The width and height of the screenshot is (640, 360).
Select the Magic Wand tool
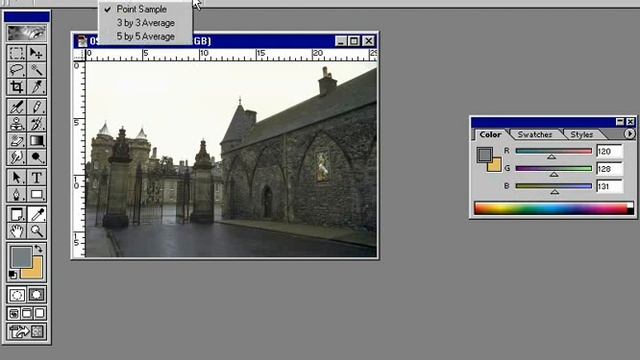(x=36, y=70)
